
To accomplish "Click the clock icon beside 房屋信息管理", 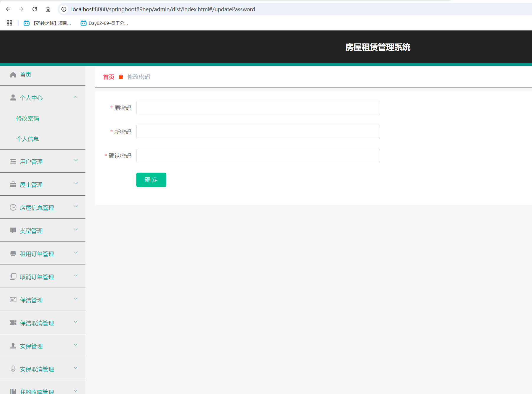I will tap(13, 207).
